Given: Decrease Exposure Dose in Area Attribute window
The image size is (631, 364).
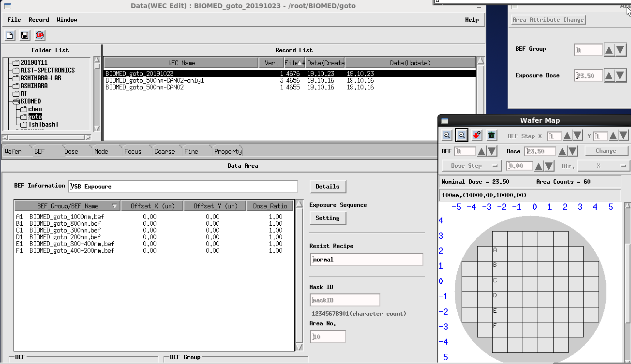Looking at the screenshot, I should click(x=621, y=75).
